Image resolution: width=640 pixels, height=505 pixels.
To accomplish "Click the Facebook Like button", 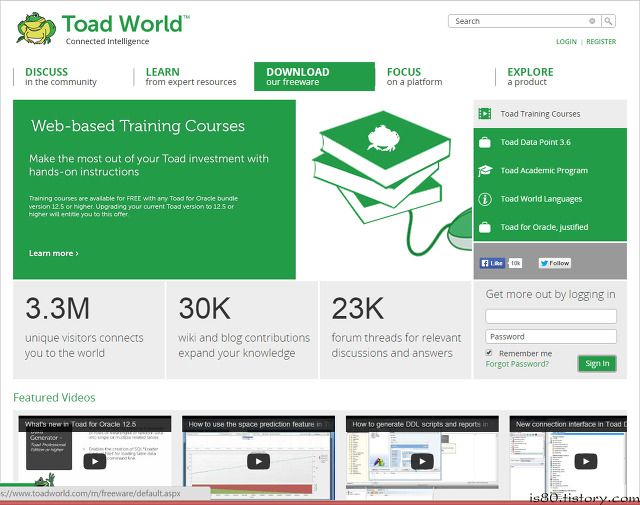I will 493,263.
